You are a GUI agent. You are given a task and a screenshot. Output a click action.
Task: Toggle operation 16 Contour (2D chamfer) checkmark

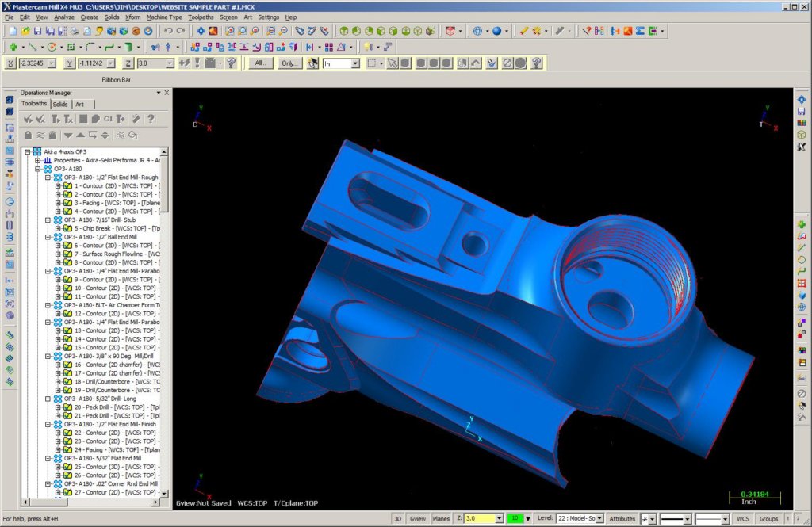67,365
